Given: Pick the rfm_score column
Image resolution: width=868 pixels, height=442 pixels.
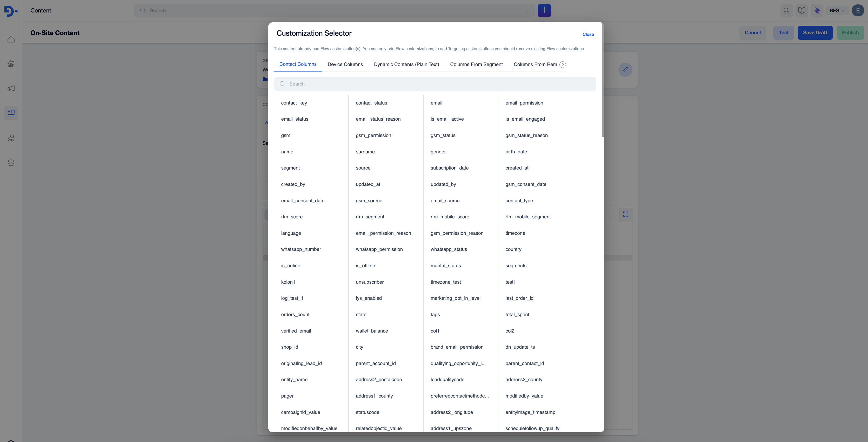Looking at the screenshot, I should pos(292,217).
